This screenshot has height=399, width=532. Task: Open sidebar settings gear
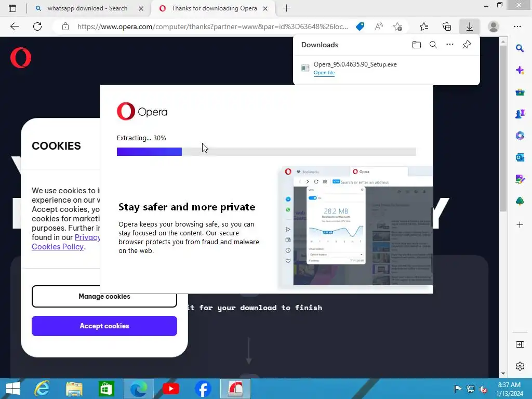point(520,366)
